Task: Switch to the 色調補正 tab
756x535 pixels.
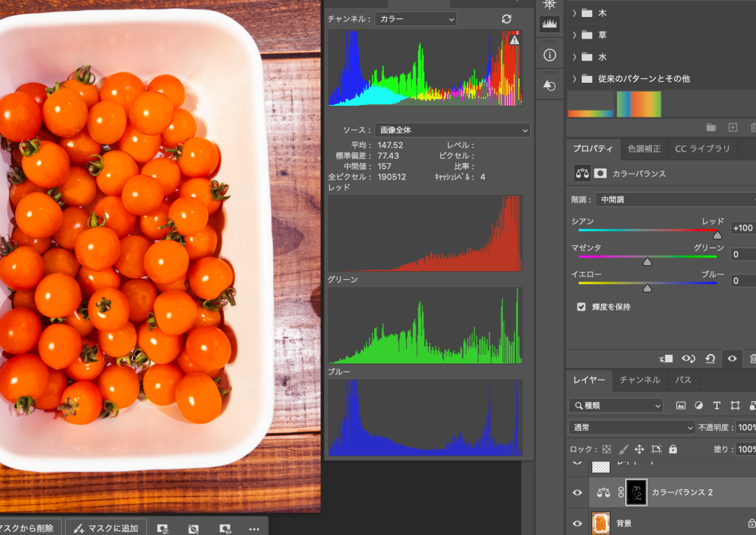Action: [x=644, y=149]
